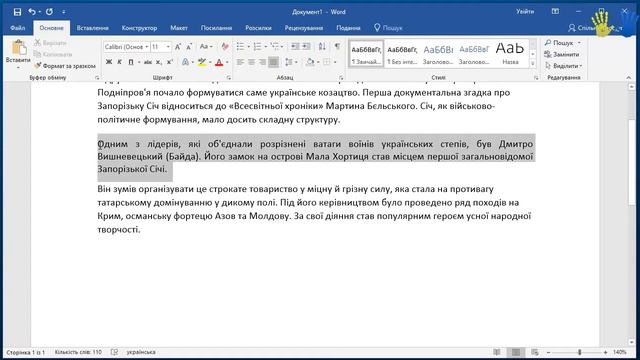Switch to Read Mode view
The height and width of the screenshot is (360, 640).
(497, 352)
